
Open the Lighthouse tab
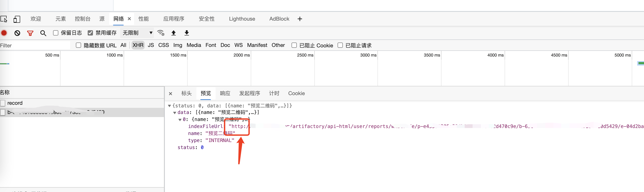coord(242,19)
